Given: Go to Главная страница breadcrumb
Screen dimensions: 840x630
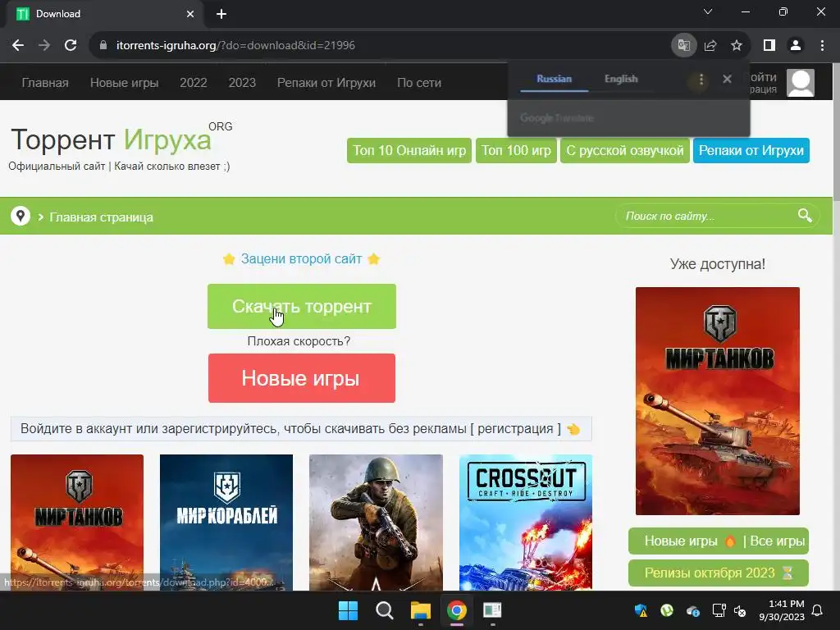Looking at the screenshot, I should [101, 217].
